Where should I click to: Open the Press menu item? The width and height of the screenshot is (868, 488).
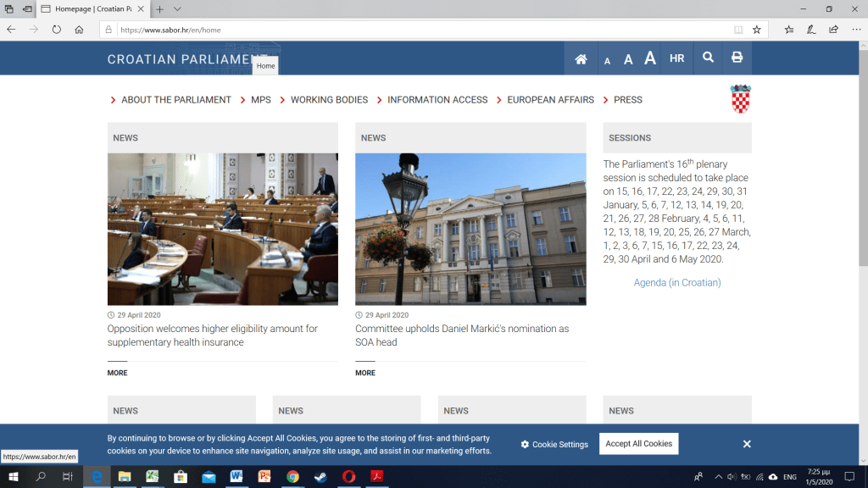point(627,100)
